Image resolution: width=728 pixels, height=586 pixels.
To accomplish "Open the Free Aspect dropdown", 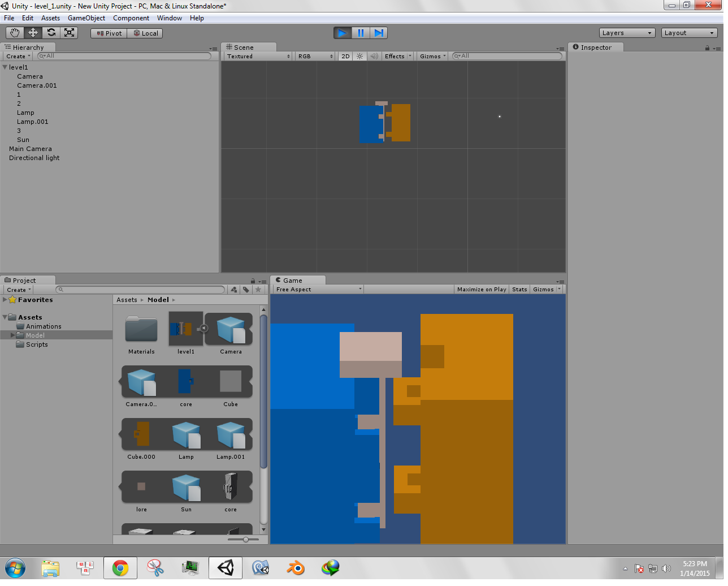I will 318,289.
